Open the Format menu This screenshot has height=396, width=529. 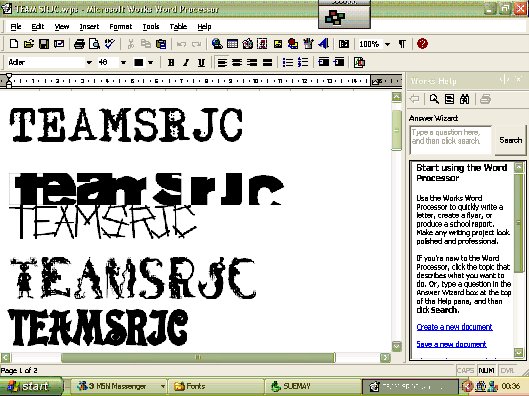(x=120, y=26)
